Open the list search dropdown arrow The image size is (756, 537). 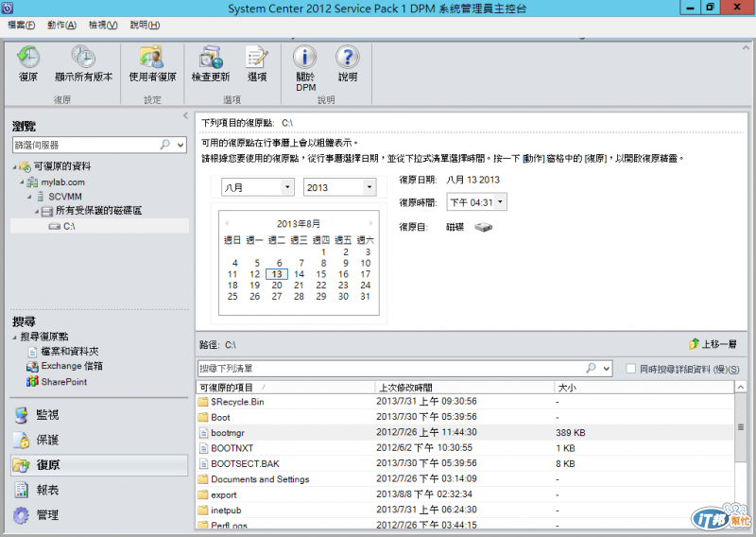(x=607, y=369)
